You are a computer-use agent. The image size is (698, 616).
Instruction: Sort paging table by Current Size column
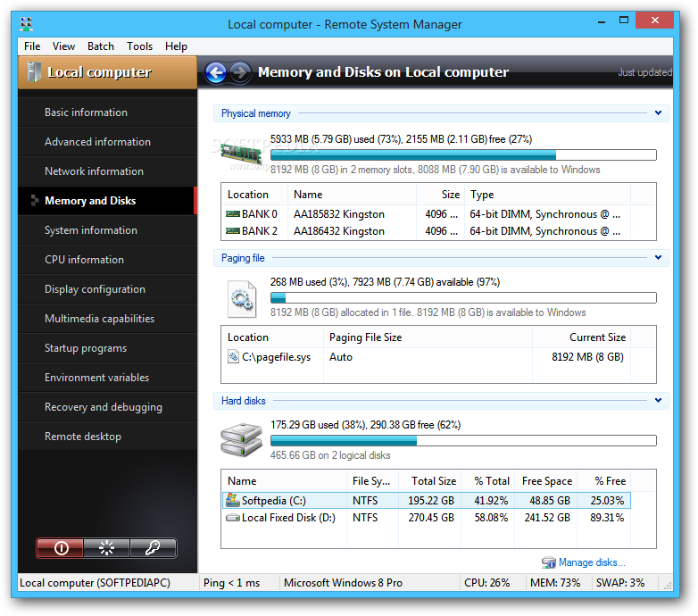(581, 337)
